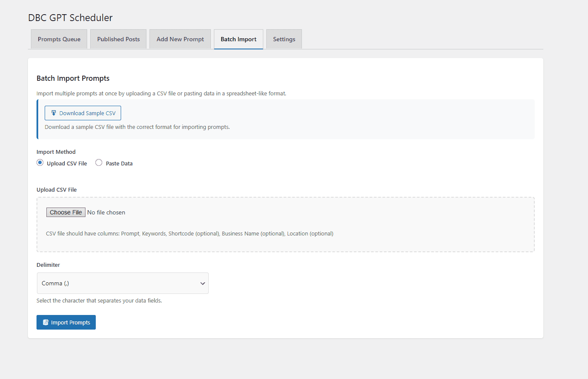Viewport: 588px width, 379px height.
Task: Click the 'Upload CSV File' radio label text
Action: click(x=67, y=164)
